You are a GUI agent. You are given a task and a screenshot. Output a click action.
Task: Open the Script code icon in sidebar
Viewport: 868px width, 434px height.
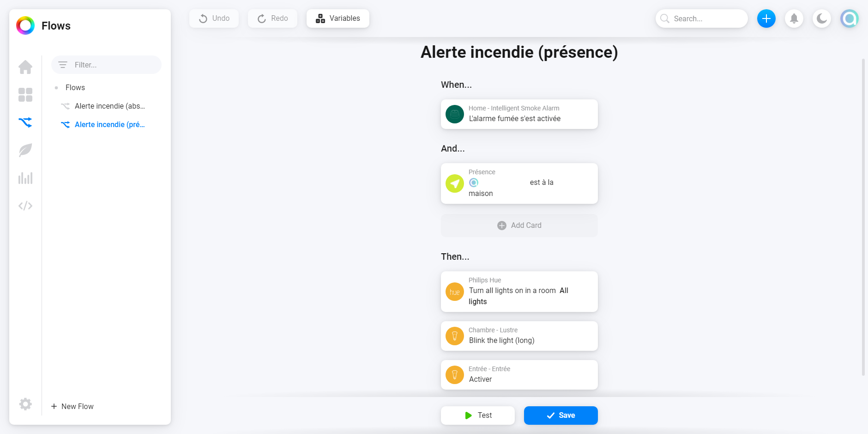[x=25, y=206]
